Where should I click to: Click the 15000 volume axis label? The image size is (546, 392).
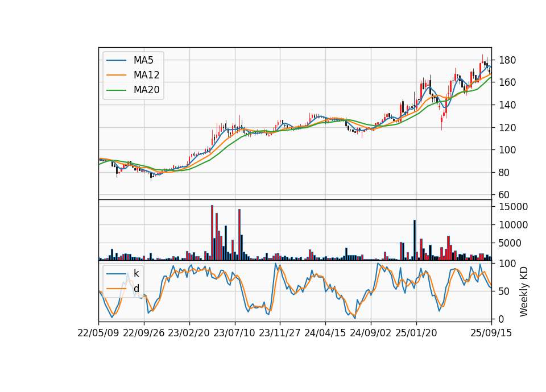[x=513, y=207]
